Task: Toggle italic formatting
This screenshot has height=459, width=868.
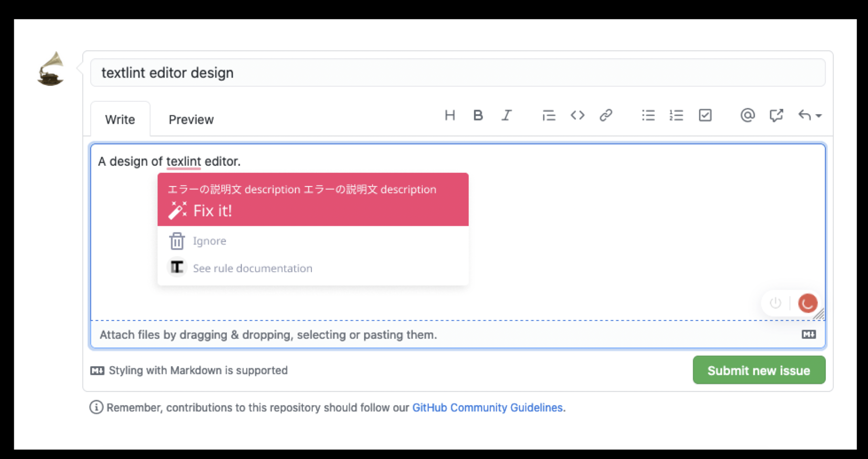Action: tap(506, 115)
